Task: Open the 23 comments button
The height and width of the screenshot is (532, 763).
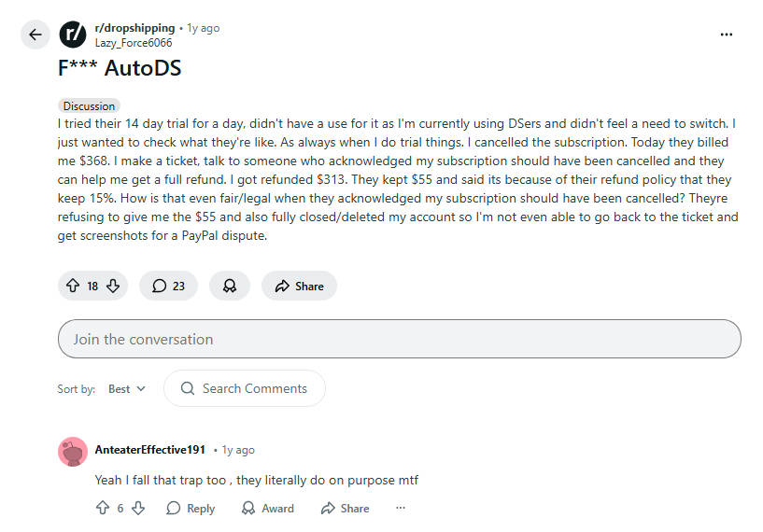Action: [x=168, y=287]
